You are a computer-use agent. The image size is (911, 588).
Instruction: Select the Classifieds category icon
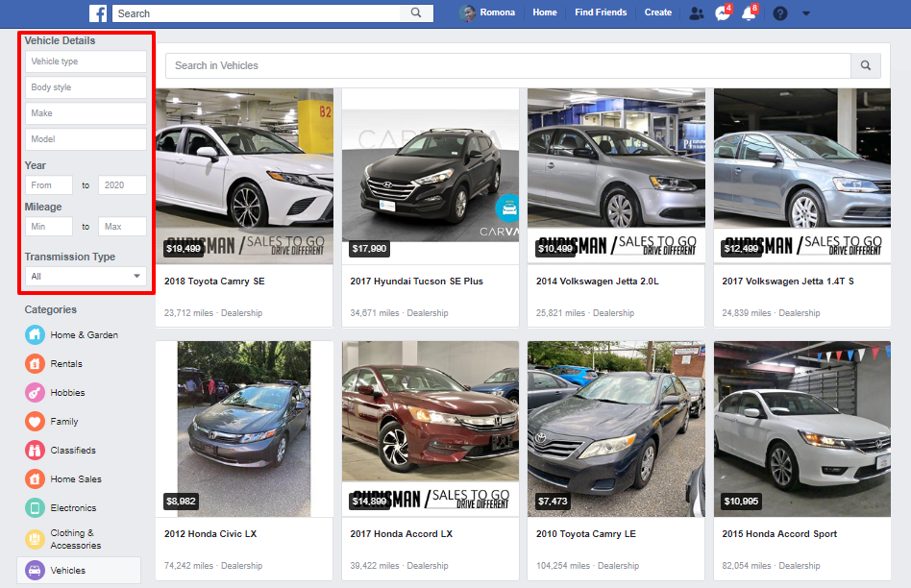[35, 451]
